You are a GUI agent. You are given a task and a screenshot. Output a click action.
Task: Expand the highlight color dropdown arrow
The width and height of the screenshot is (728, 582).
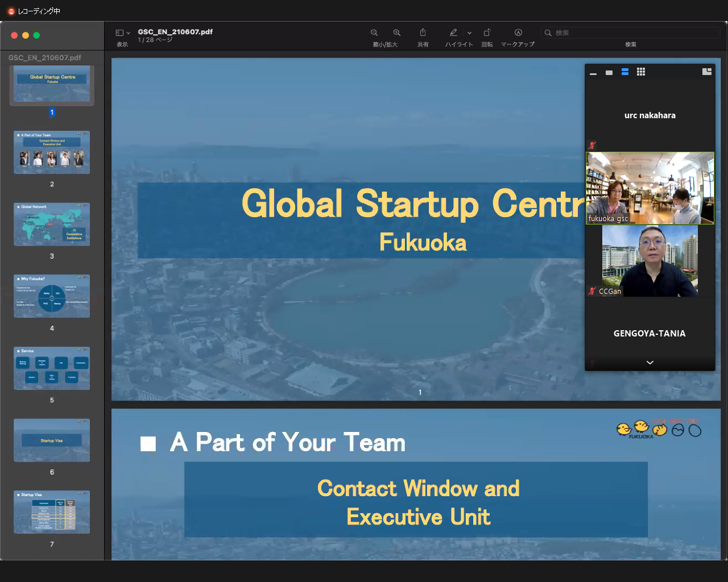click(x=469, y=33)
